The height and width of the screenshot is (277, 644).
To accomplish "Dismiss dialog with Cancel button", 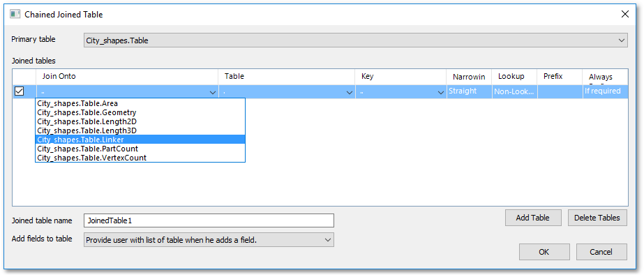I will tap(601, 252).
